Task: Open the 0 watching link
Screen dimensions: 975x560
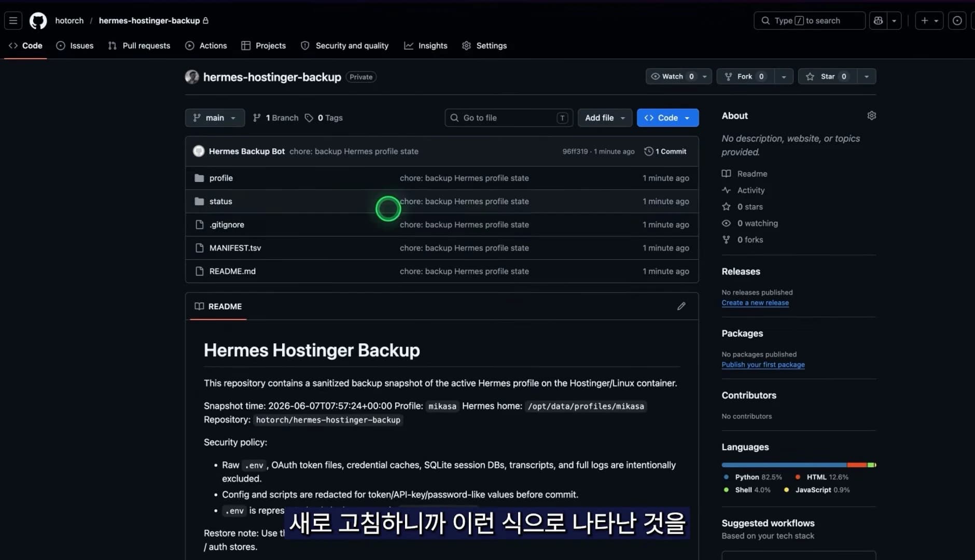Action: pos(750,223)
